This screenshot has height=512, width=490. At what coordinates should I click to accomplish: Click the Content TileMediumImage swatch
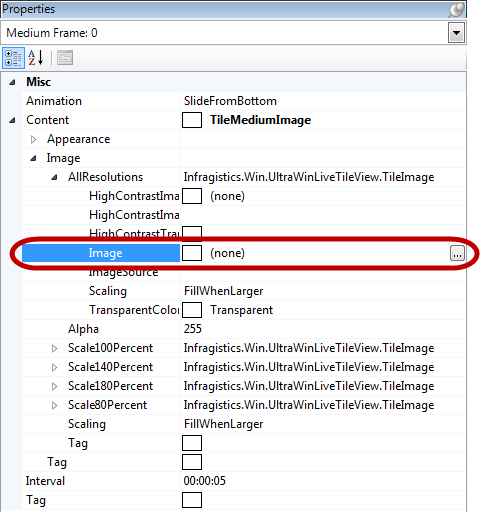(192, 120)
